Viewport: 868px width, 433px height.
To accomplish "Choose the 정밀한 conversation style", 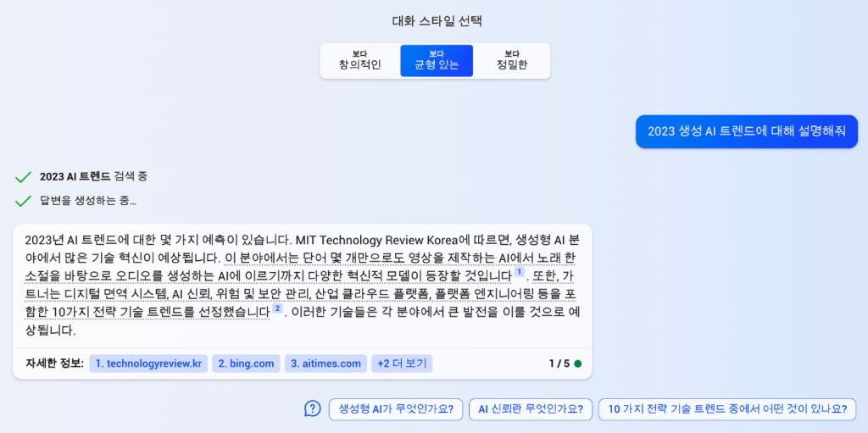I will pyautogui.click(x=511, y=60).
